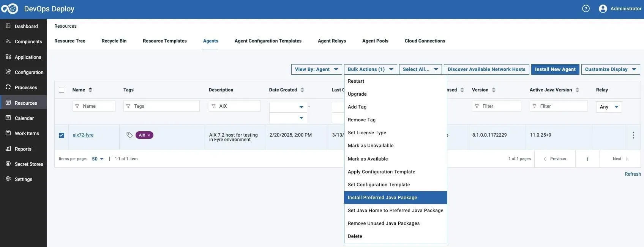Open the Customize Display dropdown
Image resolution: width=644 pixels, height=247 pixels.
(611, 69)
